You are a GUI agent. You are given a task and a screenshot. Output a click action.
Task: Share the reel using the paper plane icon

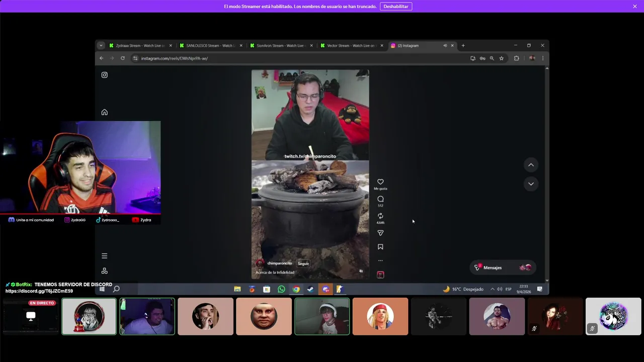coord(380,233)
